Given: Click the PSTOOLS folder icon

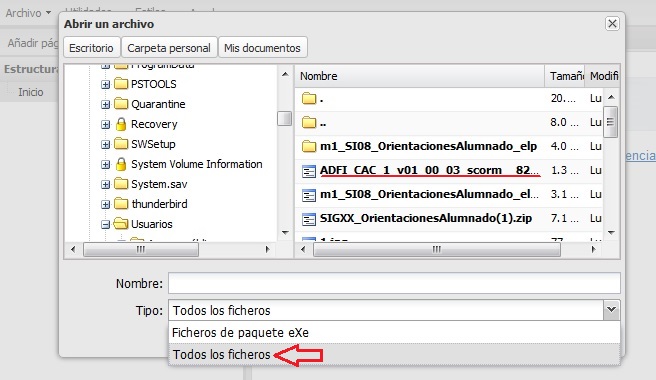Looking at the screenshot, I should 121,84.
